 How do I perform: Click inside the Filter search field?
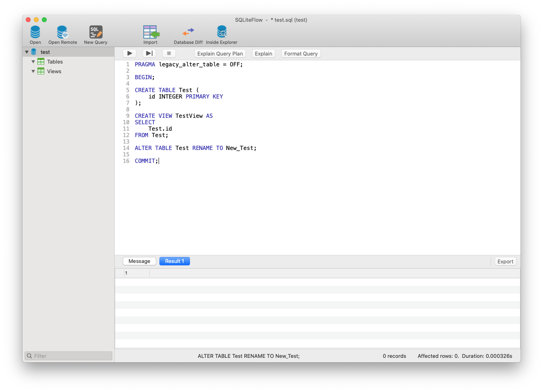tap(68, 355)
